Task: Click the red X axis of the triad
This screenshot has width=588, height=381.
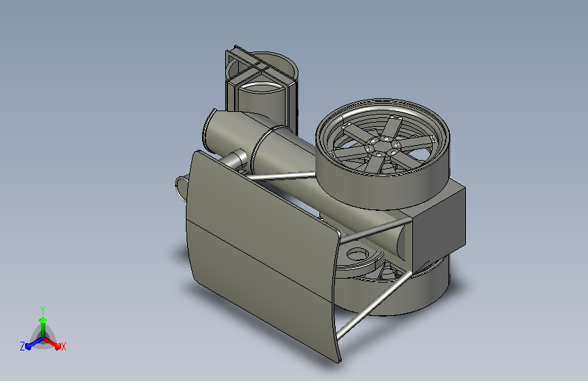Action: coord(52,343)
